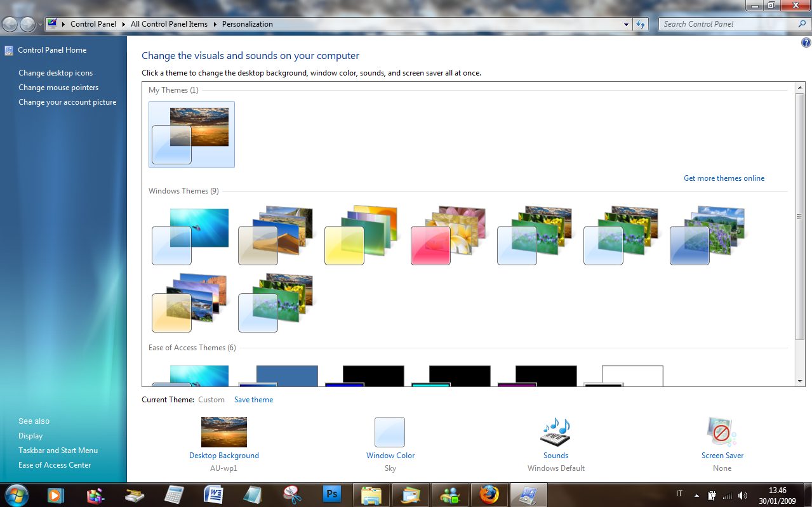Viewport: 812px width, 507px height.
Task: Go forward with the Forward arrow button
Action: [28, 24]
